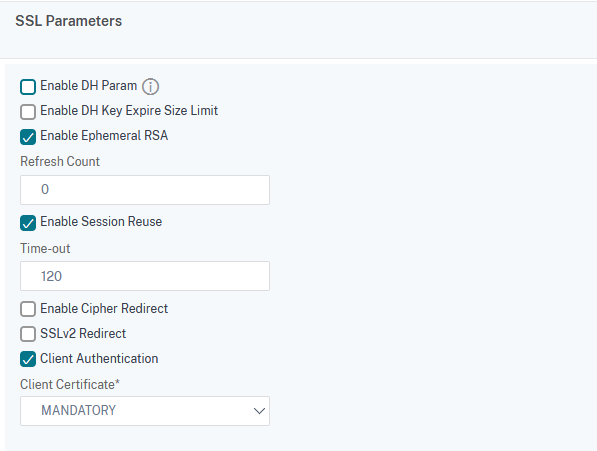Viewport: 597px width, 451px height.
Task: Click the Enable DH Key Expire Size Limit label text
Action: point(129,110)
